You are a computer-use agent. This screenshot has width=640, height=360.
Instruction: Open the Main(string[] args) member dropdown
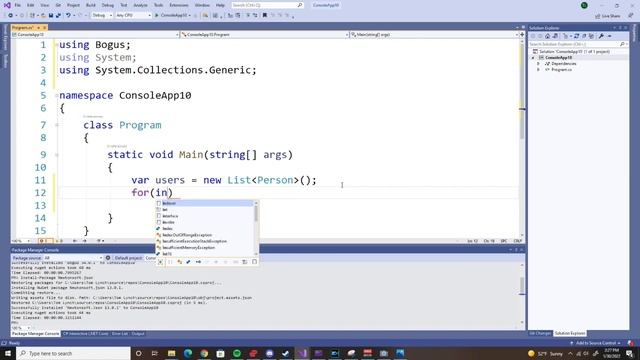click(x=434, y=35)
